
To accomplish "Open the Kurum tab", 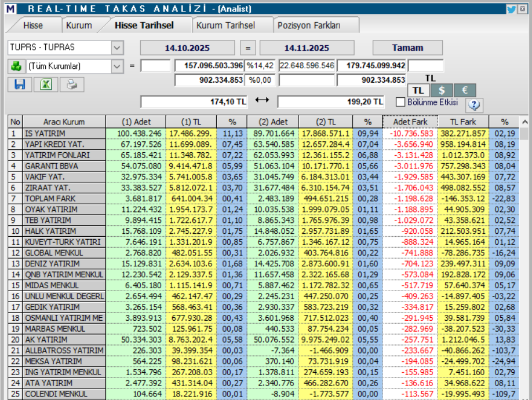I will tap(79, 25).
